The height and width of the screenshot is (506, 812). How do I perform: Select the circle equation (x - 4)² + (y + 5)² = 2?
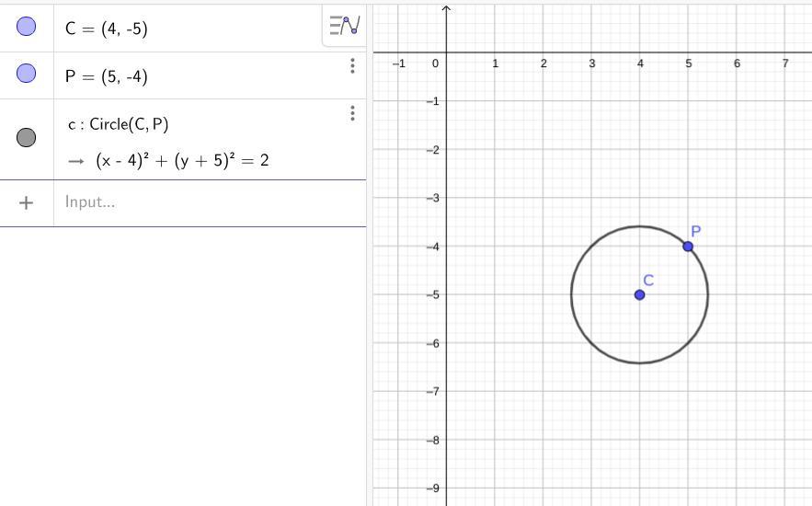pyautogui.click(x=182, y=161)
